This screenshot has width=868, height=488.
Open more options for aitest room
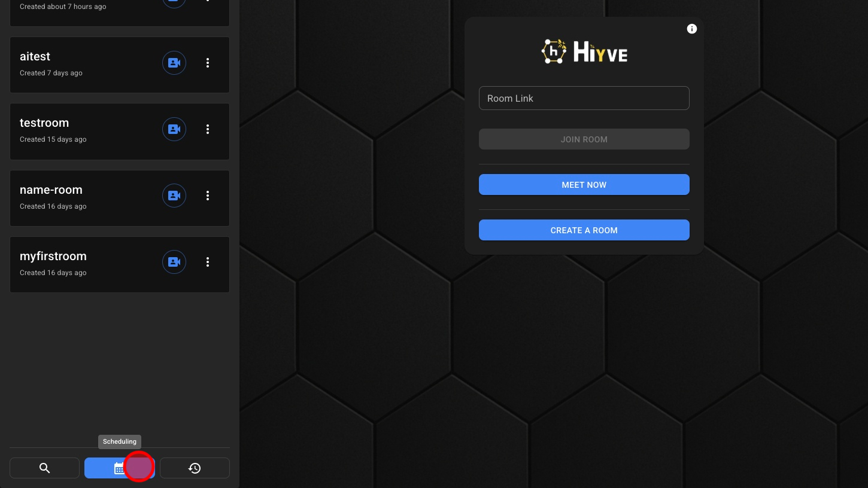pos(208,63)
